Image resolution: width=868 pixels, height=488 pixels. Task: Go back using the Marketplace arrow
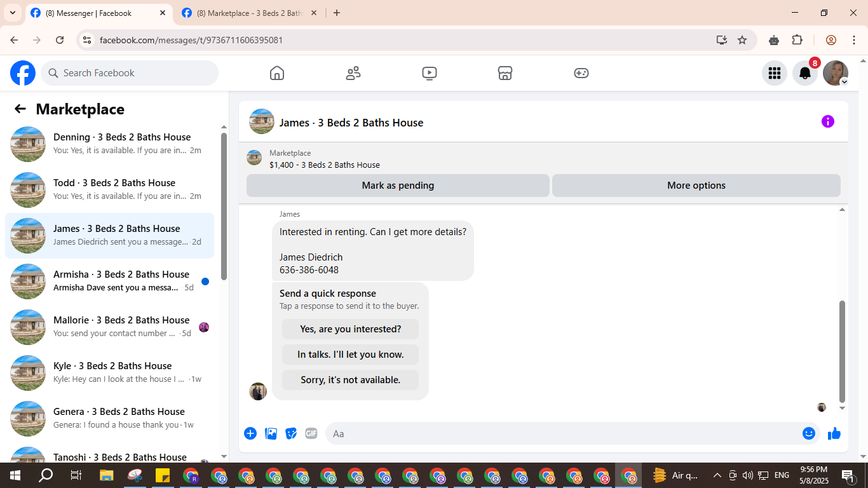point(20,109)
